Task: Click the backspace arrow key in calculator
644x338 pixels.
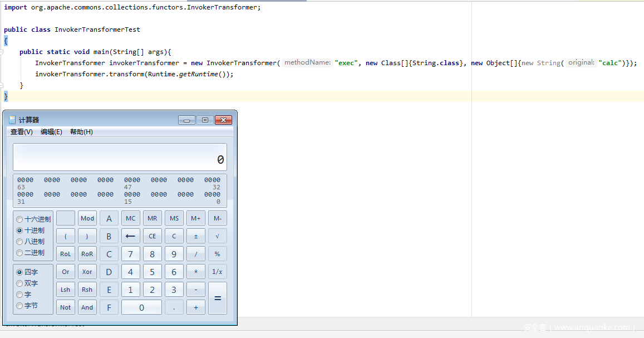Action: [x=130, y=236]
